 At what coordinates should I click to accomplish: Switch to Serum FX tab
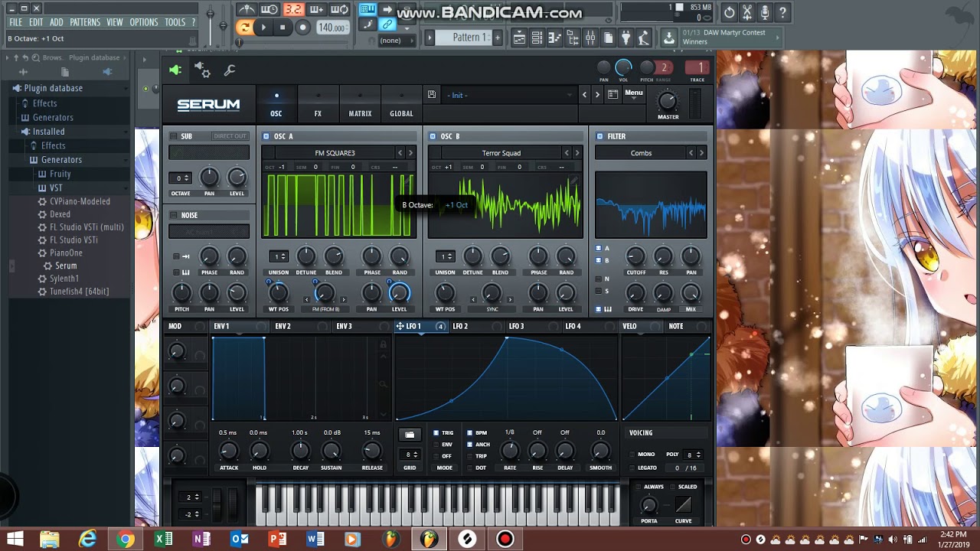pyautogui.click(x=318, y=106)
